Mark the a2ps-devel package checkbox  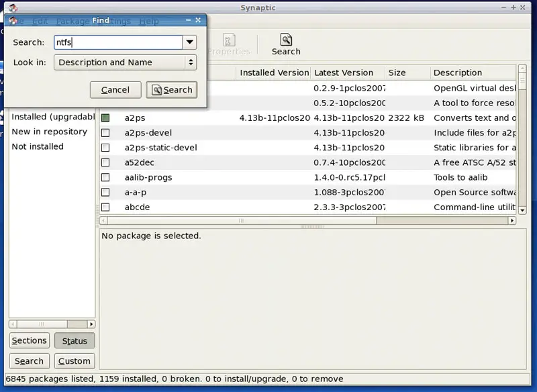coord(105,133)
